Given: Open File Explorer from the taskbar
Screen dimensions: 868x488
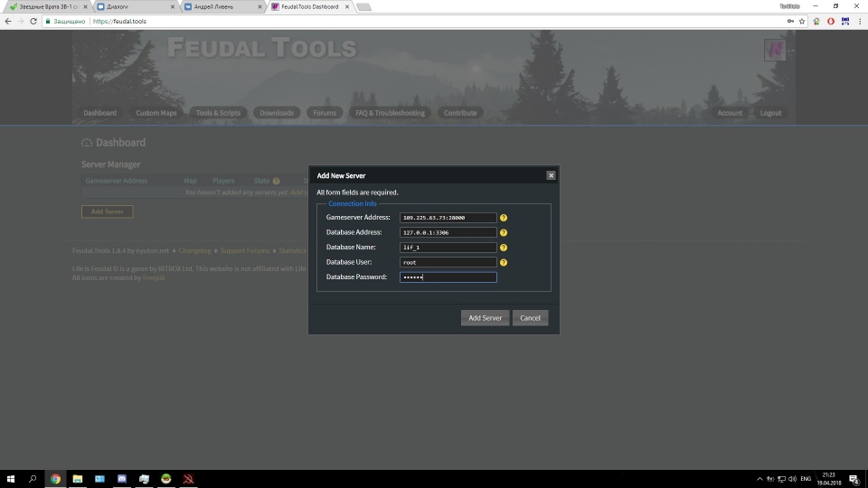Looking at the screenshot, I should 78,479.
